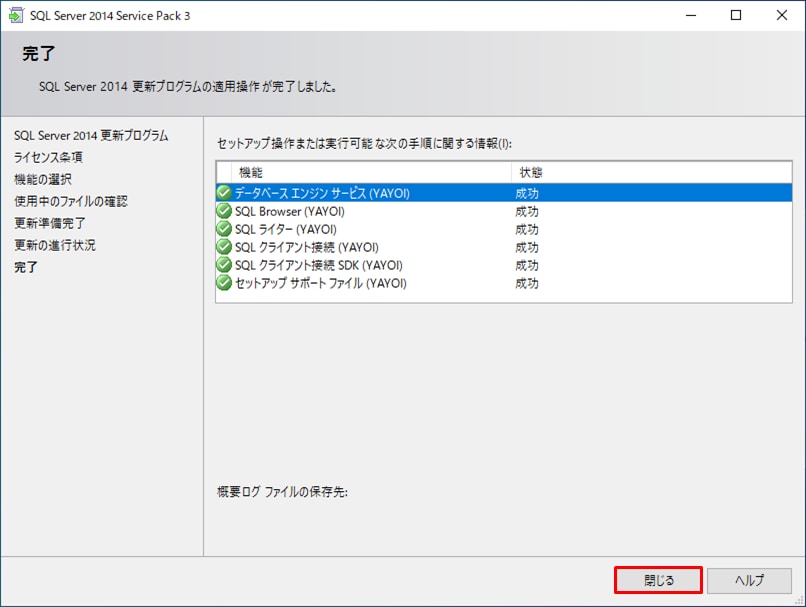This screenshot has height=607, width=806.
Task: Click the window corner grip handle
Action: click(x=799, y=600)
